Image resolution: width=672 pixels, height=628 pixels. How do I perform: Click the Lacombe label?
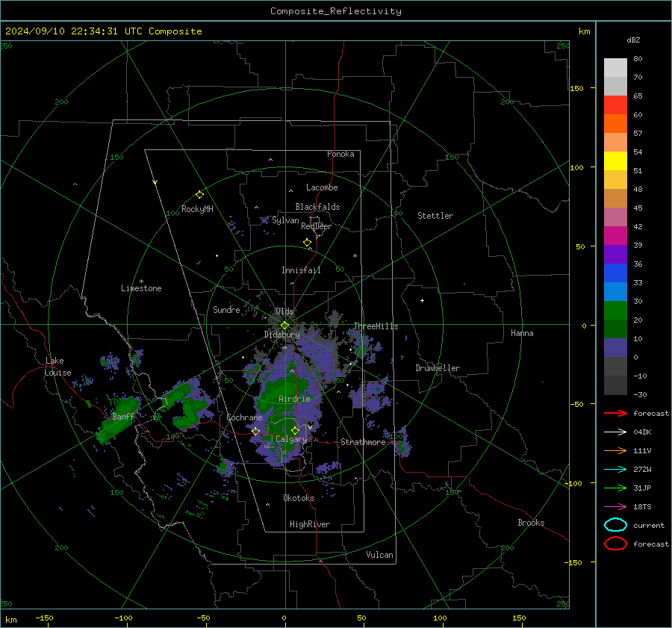tap(322, 187)
